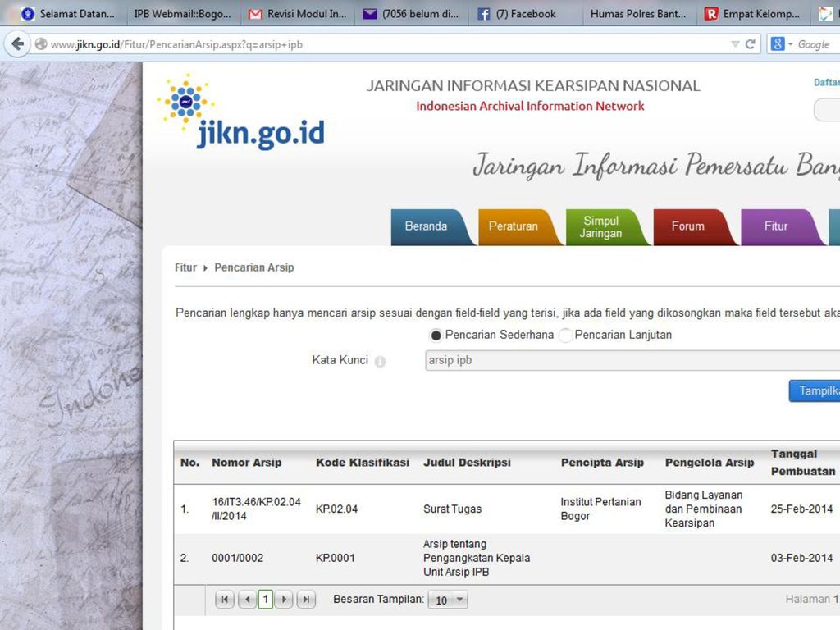Sort by Kode Klasifikasi column header
The height and width of the screenshot is (630, 840).
(362, 463)
